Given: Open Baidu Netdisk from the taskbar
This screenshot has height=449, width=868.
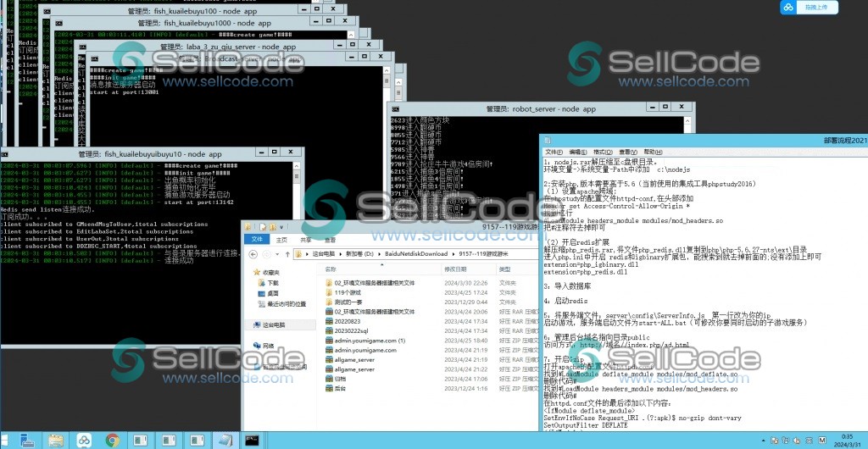Looking at the screenshot, I should (x=84, y=441).
